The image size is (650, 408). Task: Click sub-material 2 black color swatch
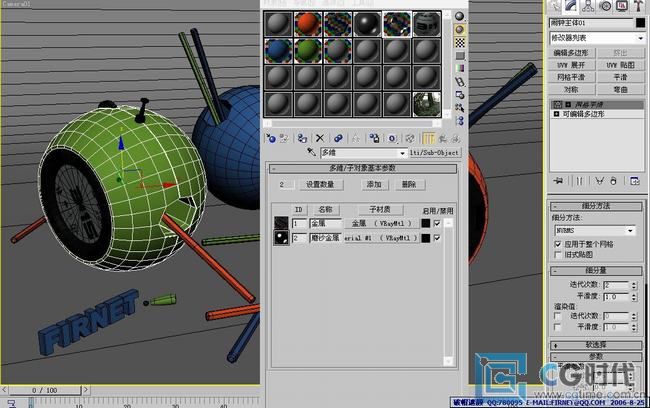[426, 238]
